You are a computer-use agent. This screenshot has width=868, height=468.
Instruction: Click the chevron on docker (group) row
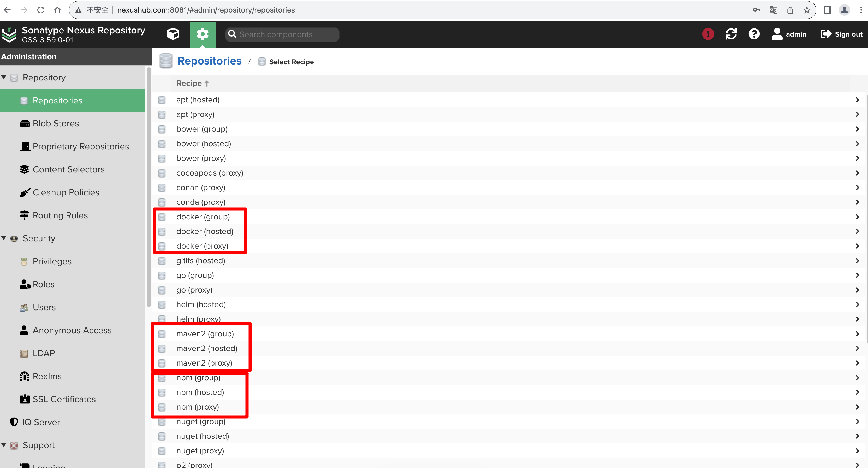pos(857,217)
